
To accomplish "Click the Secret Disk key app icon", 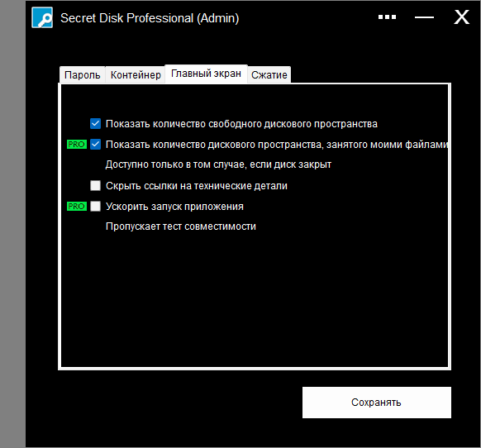I will 42,17.
